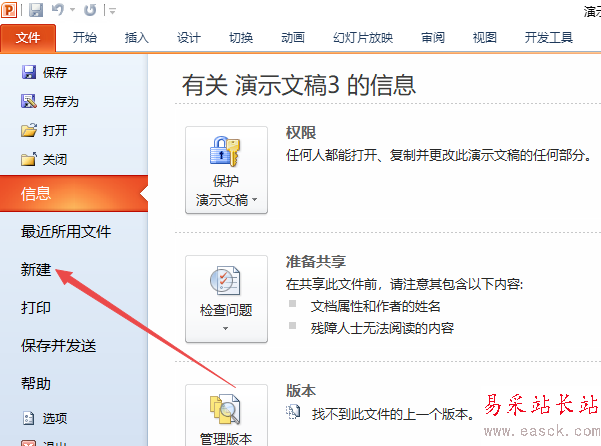This screenshot has width=601, height=446.
Task: Expand the 检查问题 dropdown button
Action: click(226, 299)
